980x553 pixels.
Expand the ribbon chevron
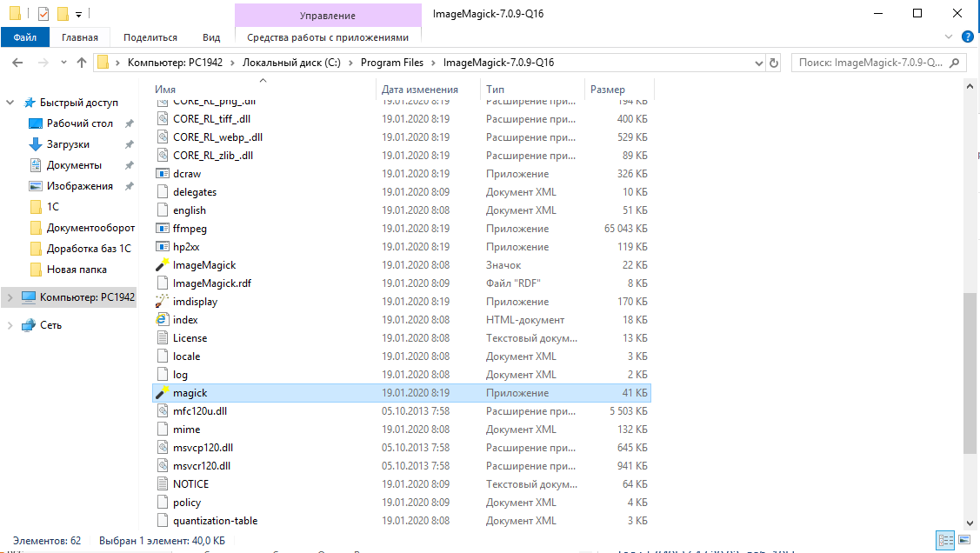click(948, 37)
